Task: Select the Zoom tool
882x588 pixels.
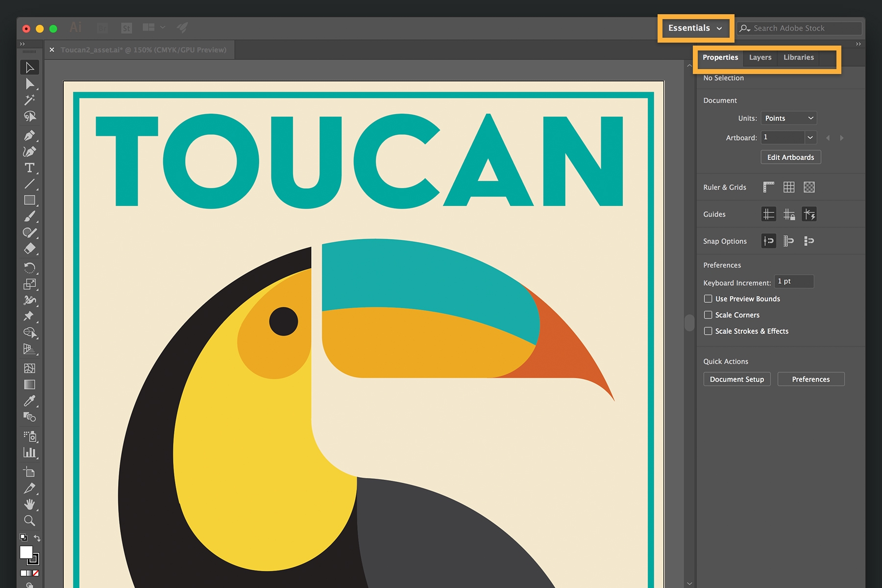Action: click(29, 521)
